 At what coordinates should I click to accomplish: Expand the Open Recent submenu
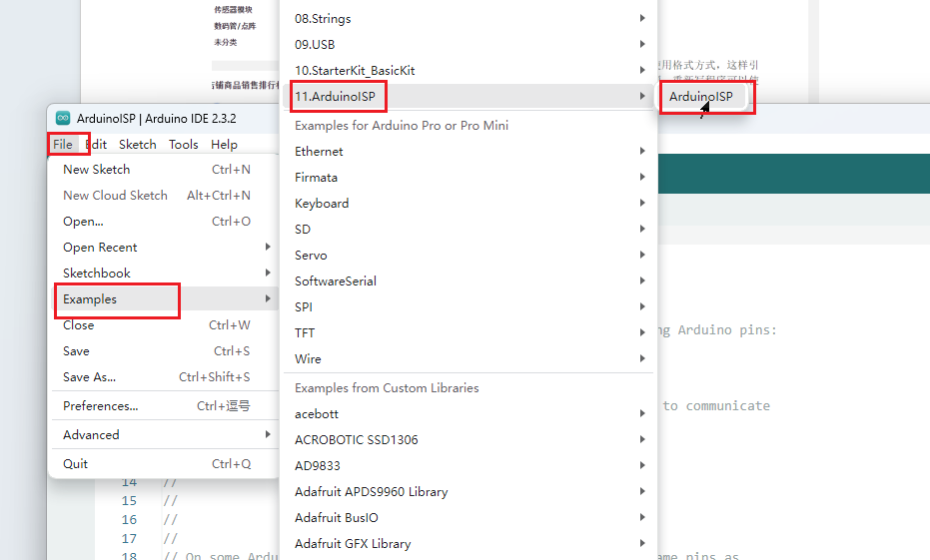click(100, 248)
